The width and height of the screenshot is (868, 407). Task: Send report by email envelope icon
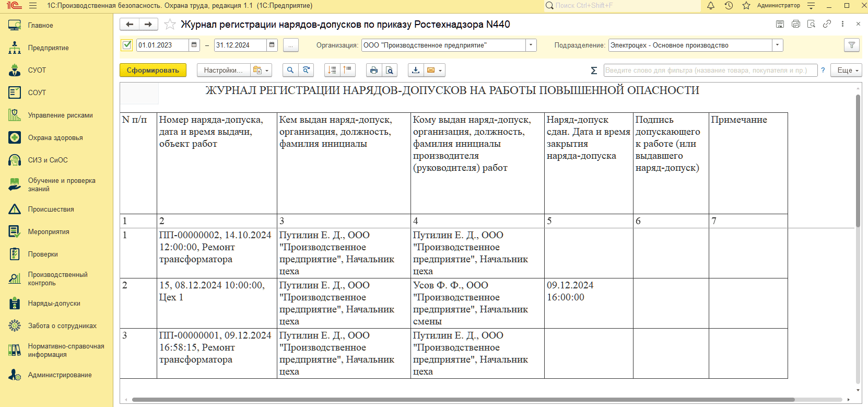point(435,70)
